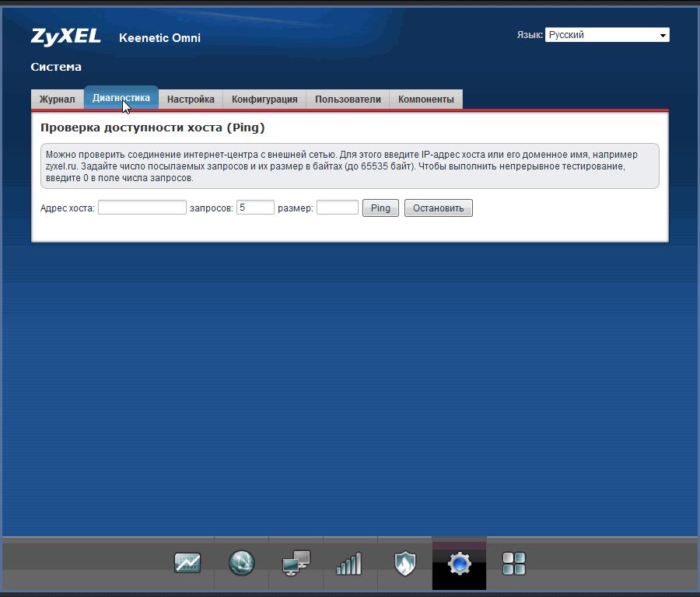This screenshot has width=700, height=597.
Task: Click the ZyXEL logo
Action: [x=66, y=37]
